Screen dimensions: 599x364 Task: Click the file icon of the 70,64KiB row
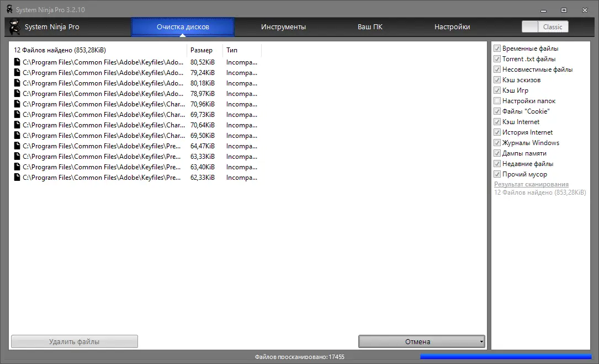pos(17,125)
